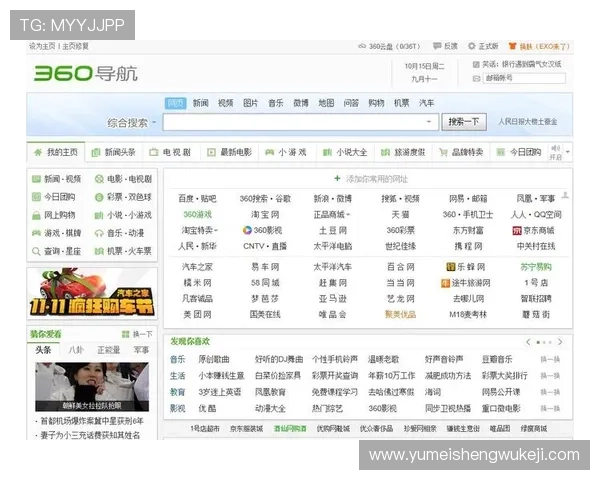Open the 主页修复 link
Viewport: 600px width, 480px height.
point(75,46)
